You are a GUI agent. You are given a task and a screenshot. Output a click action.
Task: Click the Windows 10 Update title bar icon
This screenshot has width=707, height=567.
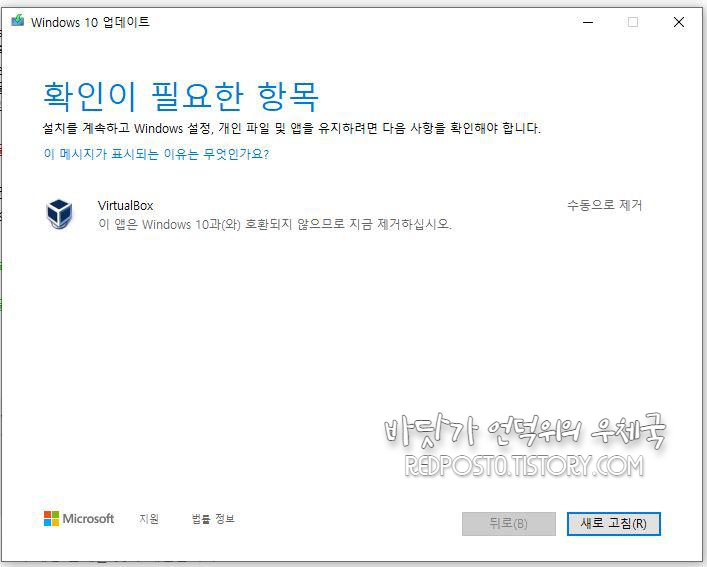(x=18, y=21)
